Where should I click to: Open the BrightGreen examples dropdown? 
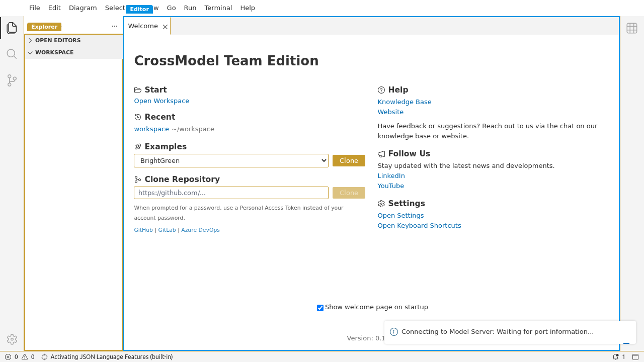tap(231, 161)
